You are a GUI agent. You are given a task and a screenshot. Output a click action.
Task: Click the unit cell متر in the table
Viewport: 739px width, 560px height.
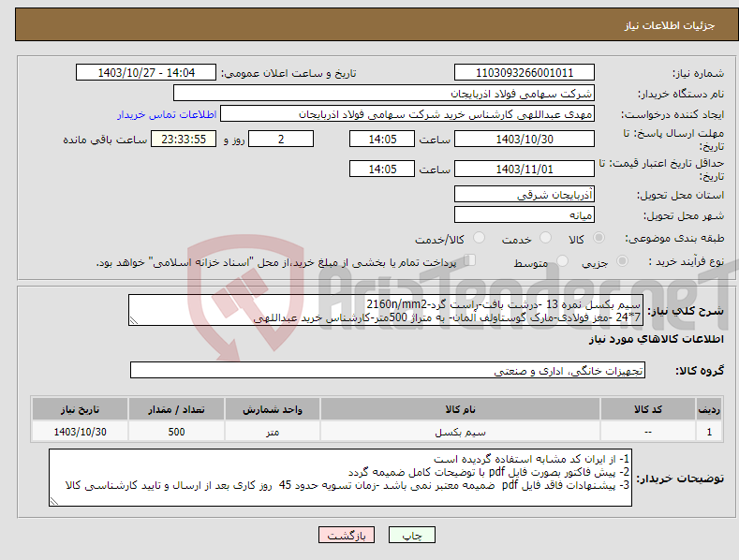coord(273,432)
